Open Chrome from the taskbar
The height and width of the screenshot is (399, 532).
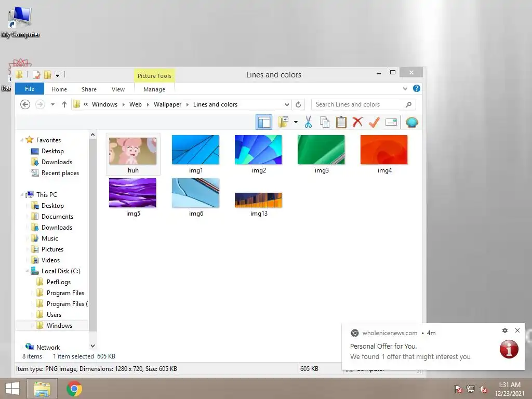pos(74,389)
